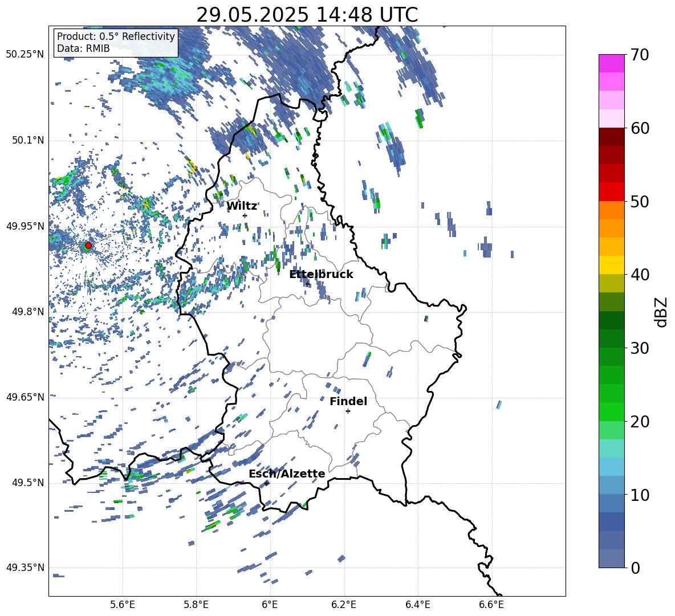Click the 'Product: 0.5° Reflectivity' legend text
This screenshot has width=675, height=616.
pyautogui.click(x=116, y=36)
